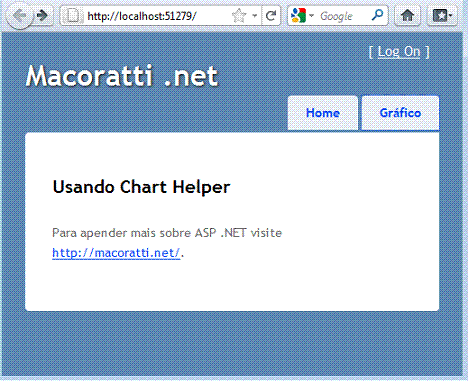Click the browser Back arrow button

coord(19,15)
